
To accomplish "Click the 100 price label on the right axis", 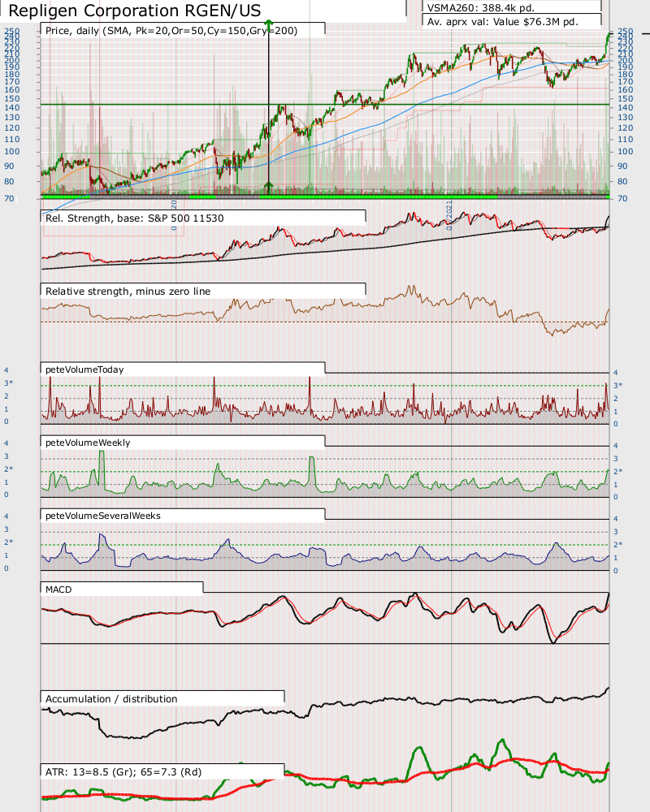I will pyautogui.click(x=625, y=152).
